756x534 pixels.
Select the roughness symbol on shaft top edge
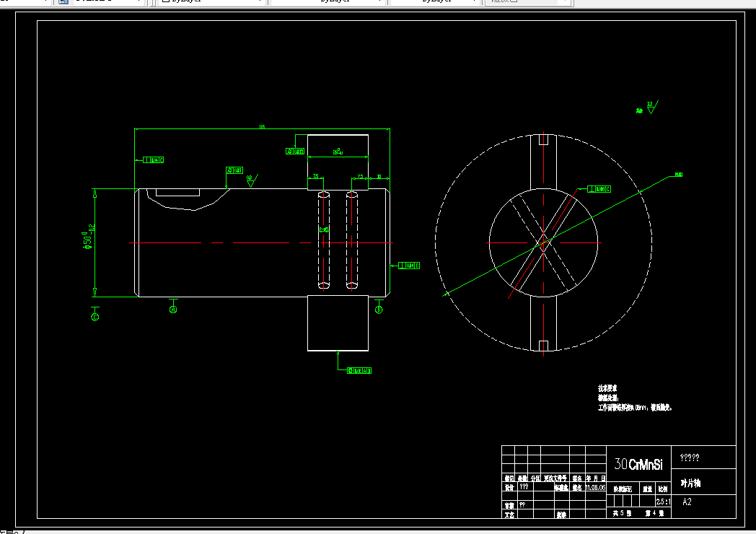252,181
